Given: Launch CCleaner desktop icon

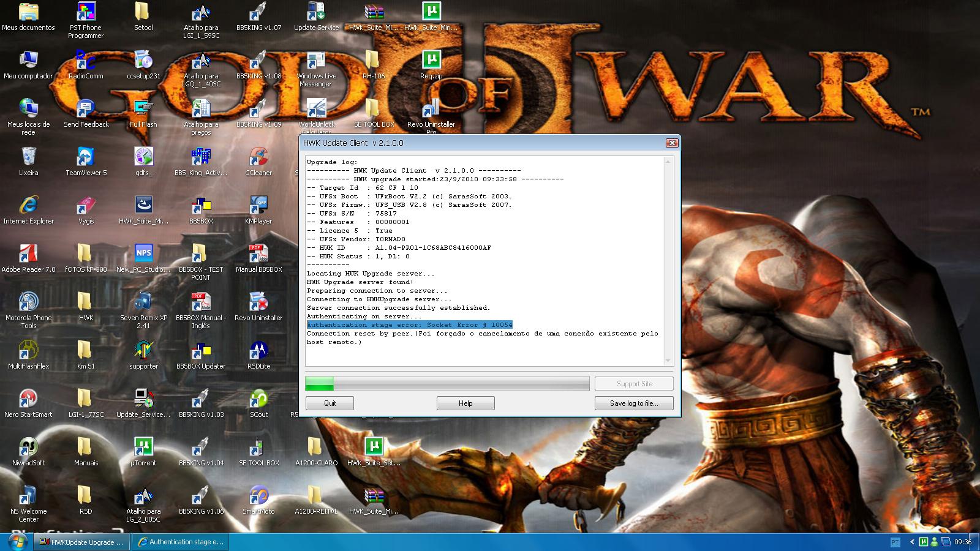Looking at the screenshot, I should [x=258, y=162].
